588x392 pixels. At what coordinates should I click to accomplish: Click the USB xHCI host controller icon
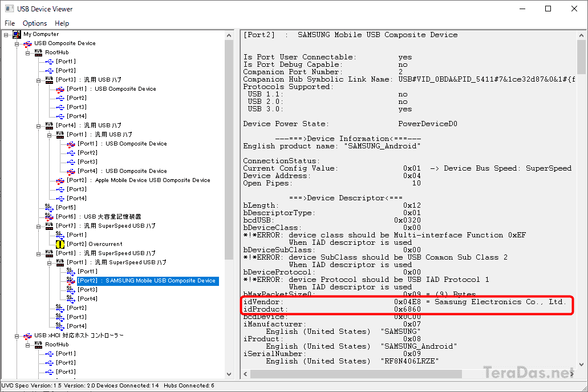point(28,336)
